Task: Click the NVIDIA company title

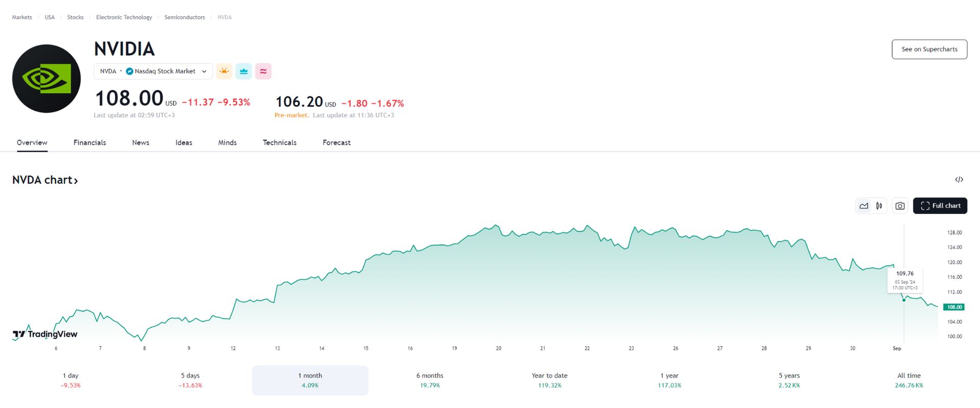Action: pyautogui.click(x=125, y=49)
